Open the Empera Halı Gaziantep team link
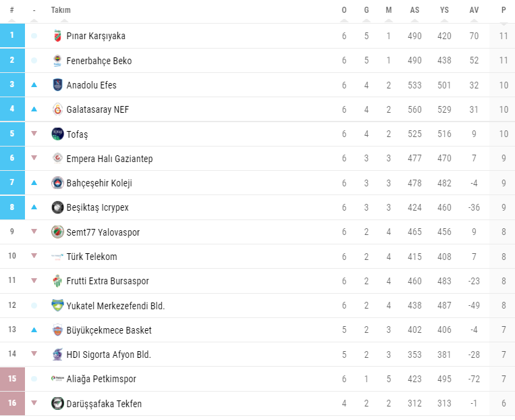Screen dimensions: 515x420 coord(109,159)
